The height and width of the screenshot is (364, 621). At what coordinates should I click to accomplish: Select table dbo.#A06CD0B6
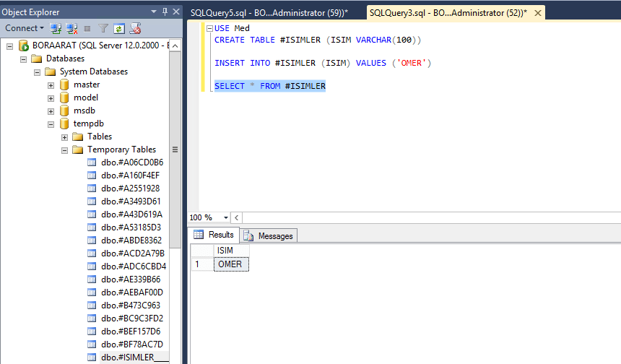point(132,162)
